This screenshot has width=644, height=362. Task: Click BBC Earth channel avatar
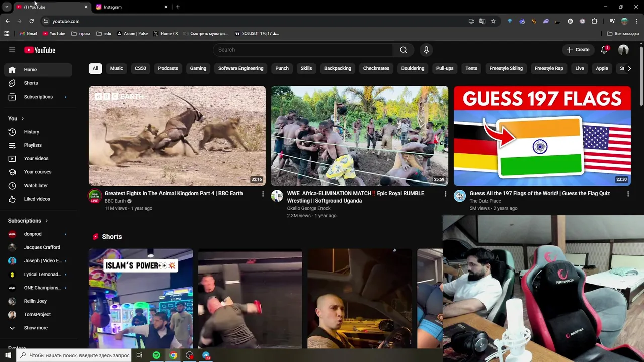(x=95, y=196)
